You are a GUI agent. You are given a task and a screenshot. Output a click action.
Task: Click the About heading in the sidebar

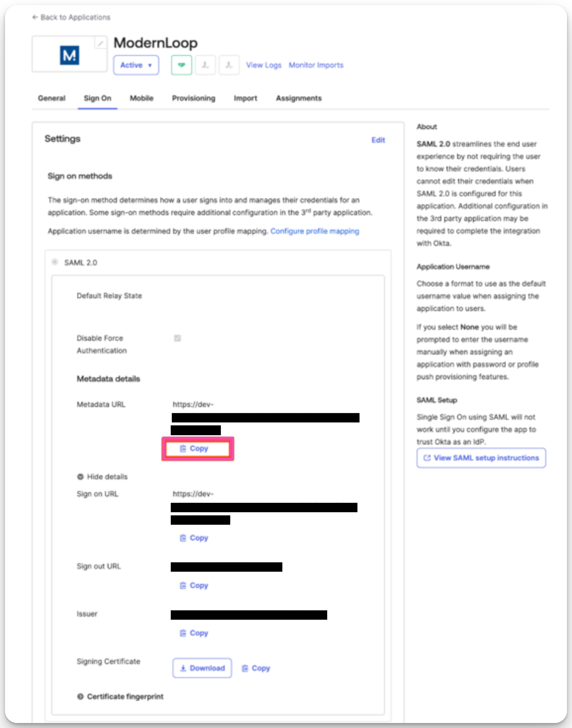point(427,127)
